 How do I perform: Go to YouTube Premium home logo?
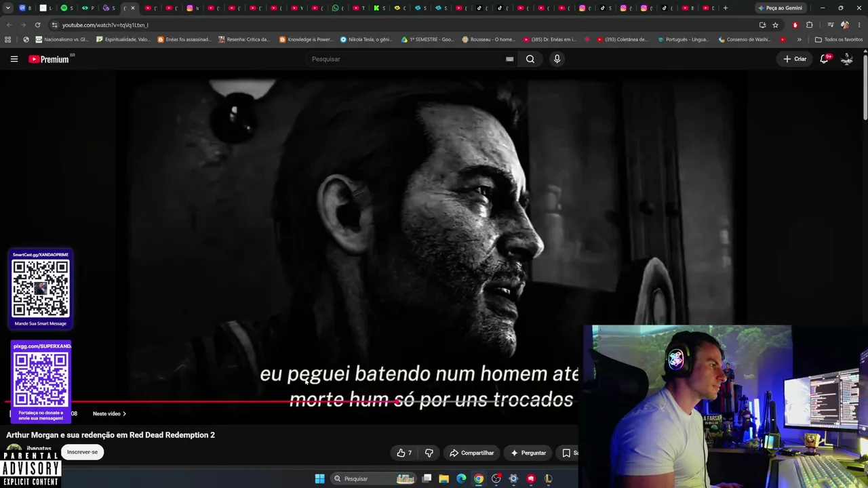click(x=49, y=59)
